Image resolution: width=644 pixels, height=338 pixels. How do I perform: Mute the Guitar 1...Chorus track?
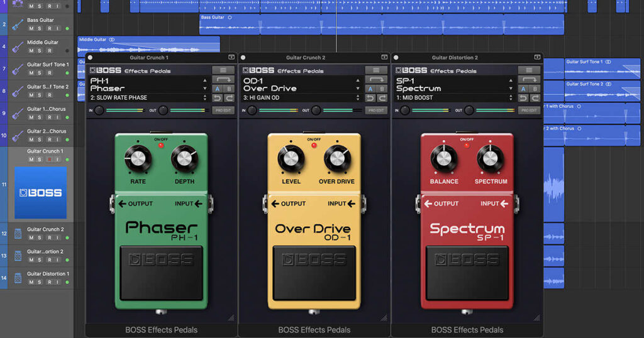click(31, 117)
